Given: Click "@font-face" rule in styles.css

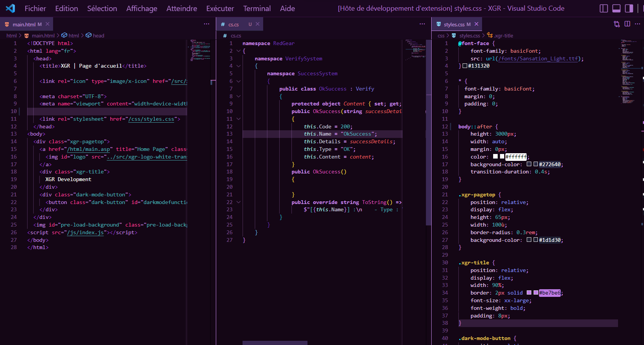Looking at the screenshot, I should click(474, 44).
